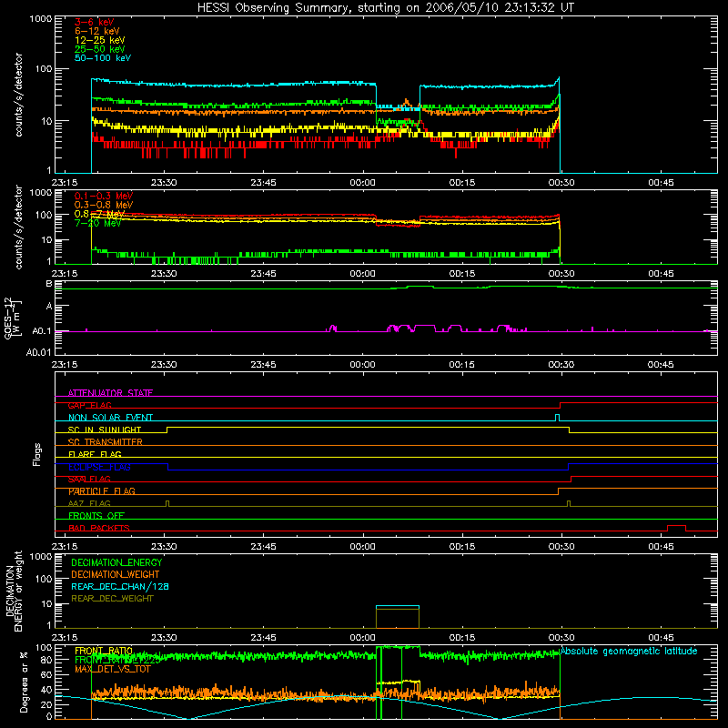Image resolution: width=728 pixels, height=728 pixels.
Task: Select the "6-12 keV" legend label
Action: coord(97,31)
